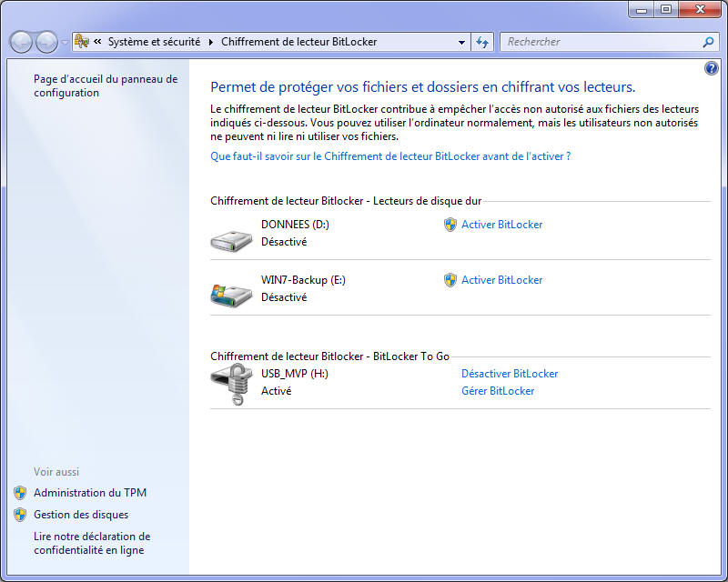Open help with the blue question mark icon
Screen dimensions: 728x582
click(x=712, y=68)
